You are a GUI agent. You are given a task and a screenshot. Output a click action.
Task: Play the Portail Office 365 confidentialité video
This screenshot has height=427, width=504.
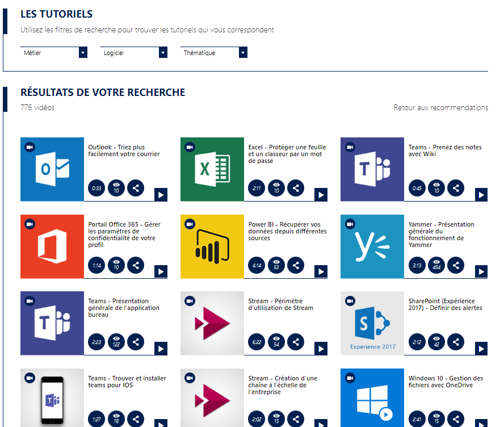pos(161,272)
